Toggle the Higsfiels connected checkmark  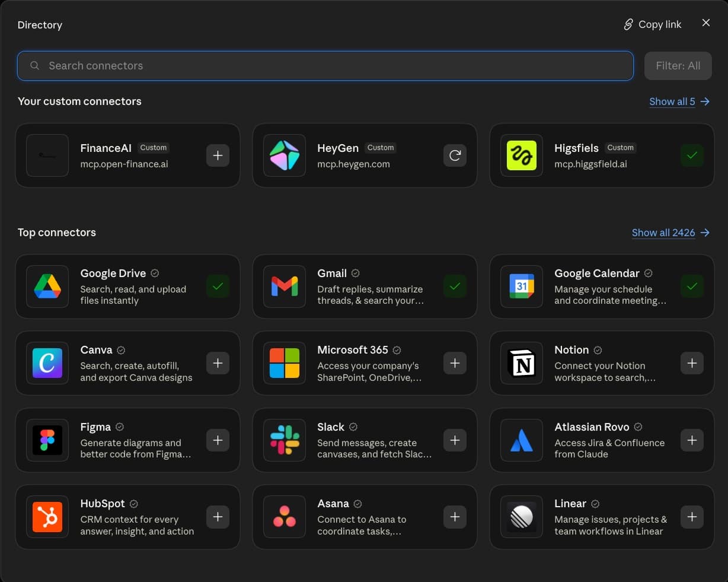(692, 155)
